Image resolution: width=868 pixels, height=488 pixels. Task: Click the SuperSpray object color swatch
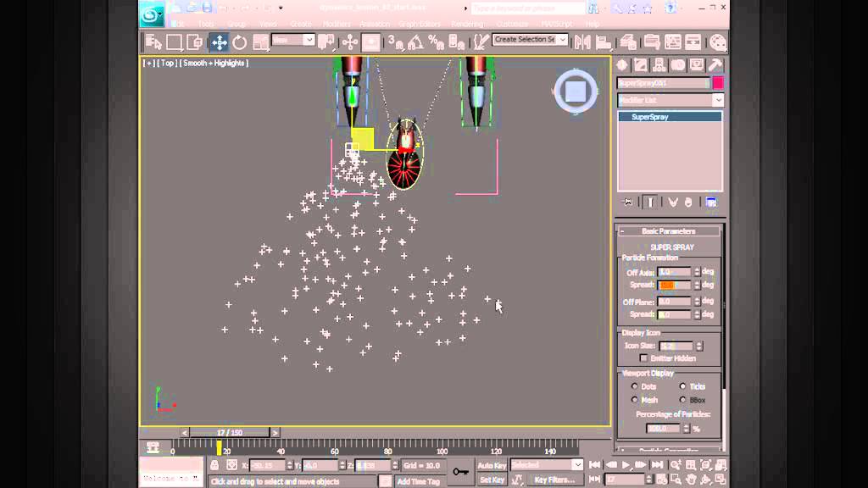pos(718,83)
